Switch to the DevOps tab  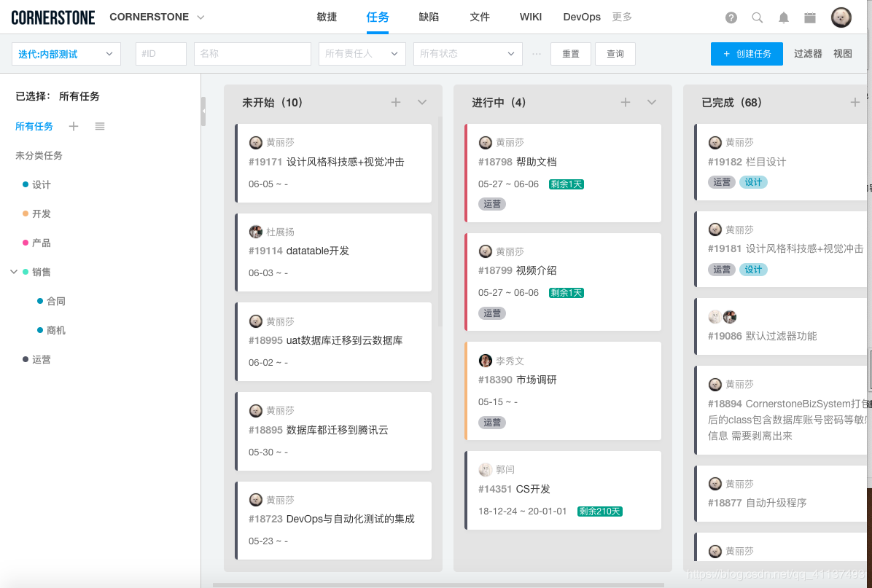582,17
